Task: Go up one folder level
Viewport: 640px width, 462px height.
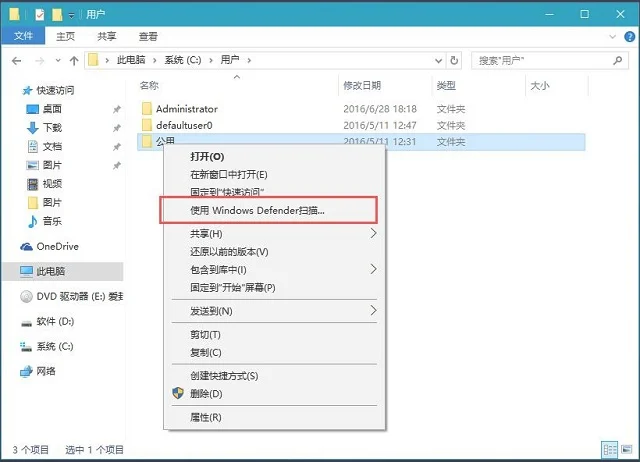Action: click(74, 61)
